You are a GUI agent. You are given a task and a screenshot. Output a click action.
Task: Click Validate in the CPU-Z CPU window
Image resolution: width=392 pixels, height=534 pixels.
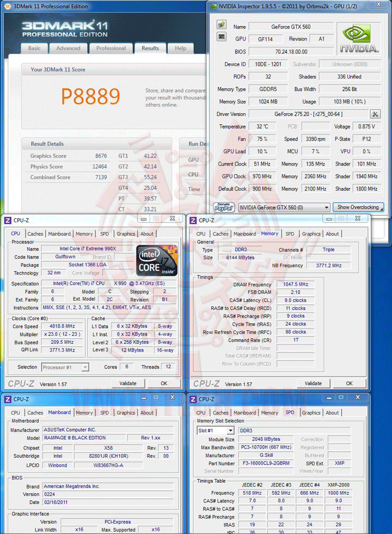click(x=128, y=384)
